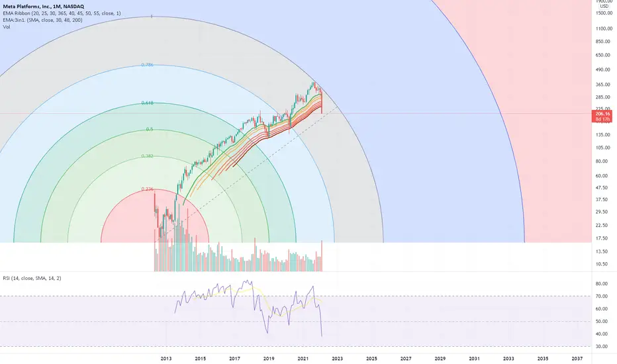This screenshot has width=617, height=364.
Task: Click 2035 on the time axis
Action: (543, 359)
